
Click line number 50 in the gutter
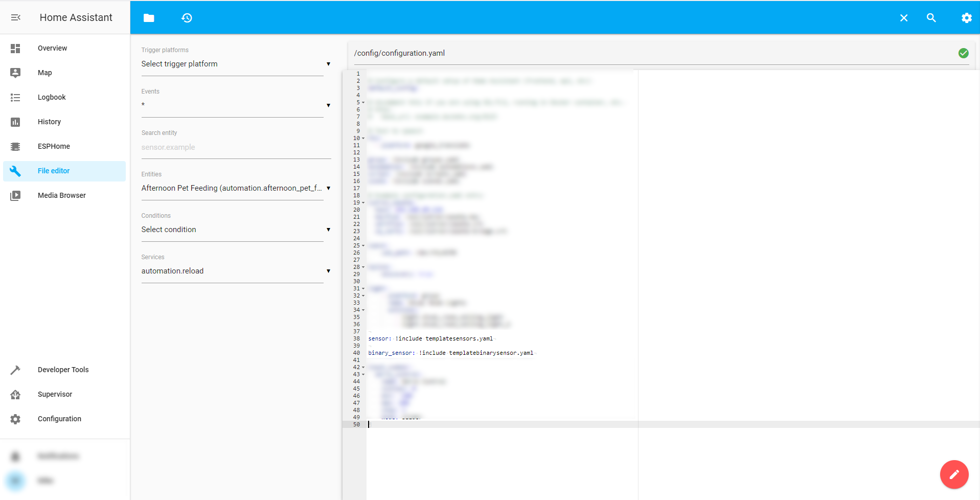pos(356,424)
